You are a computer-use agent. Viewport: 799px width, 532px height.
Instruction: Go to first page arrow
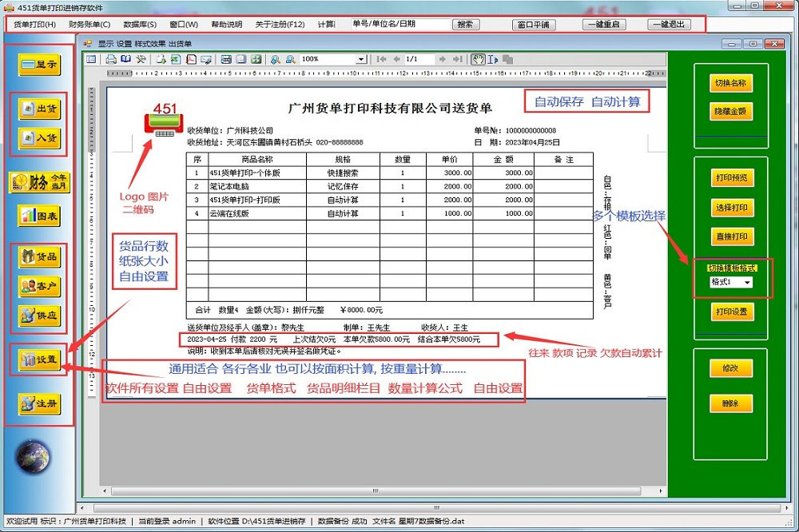[x=381, y=60]
